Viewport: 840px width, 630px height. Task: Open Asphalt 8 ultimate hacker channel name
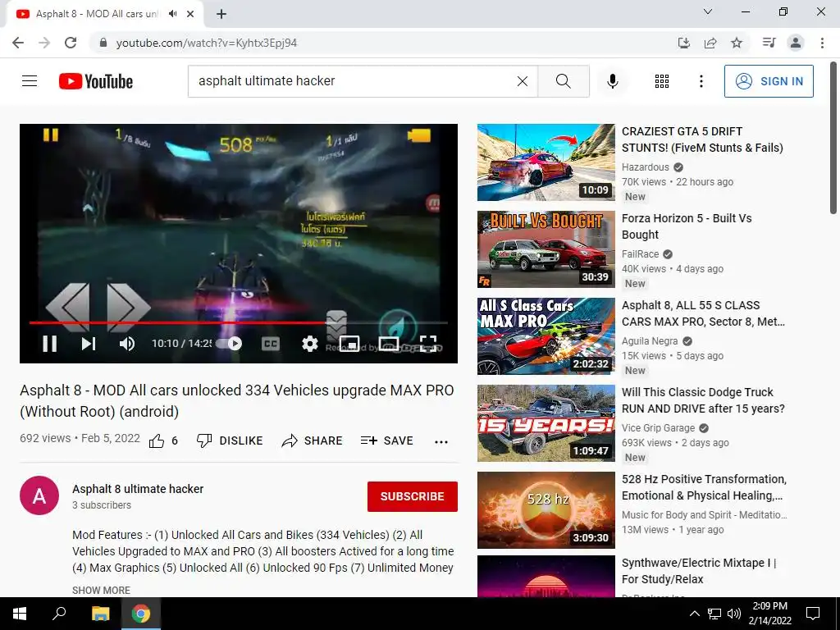[138, 489]
